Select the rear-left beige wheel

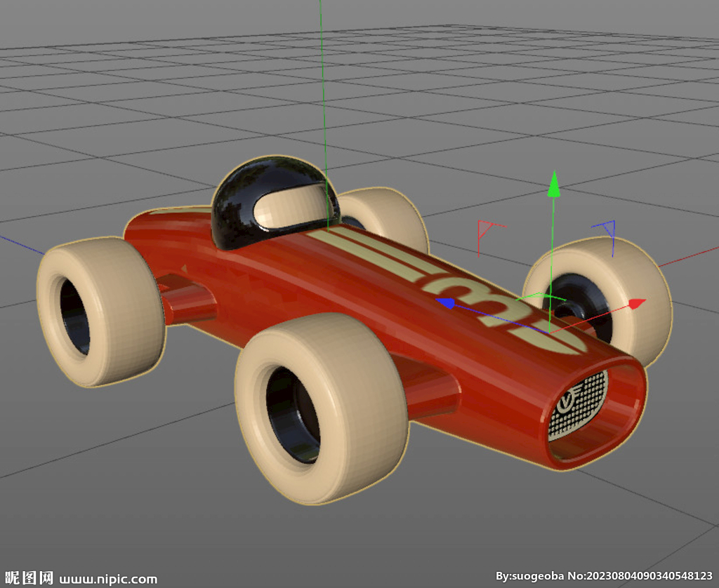pos(101,311)
